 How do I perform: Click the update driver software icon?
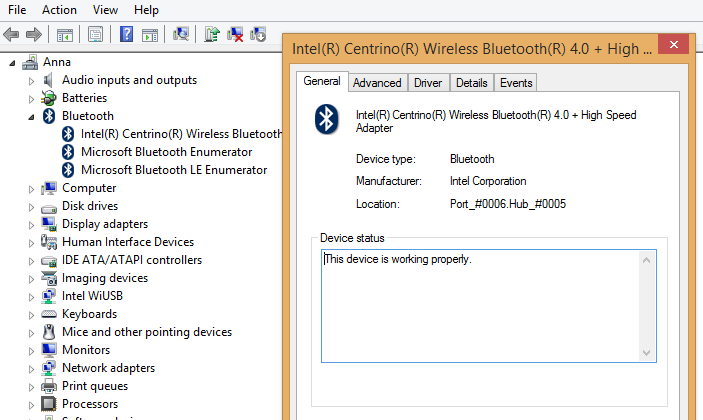[x=212, y=34]
